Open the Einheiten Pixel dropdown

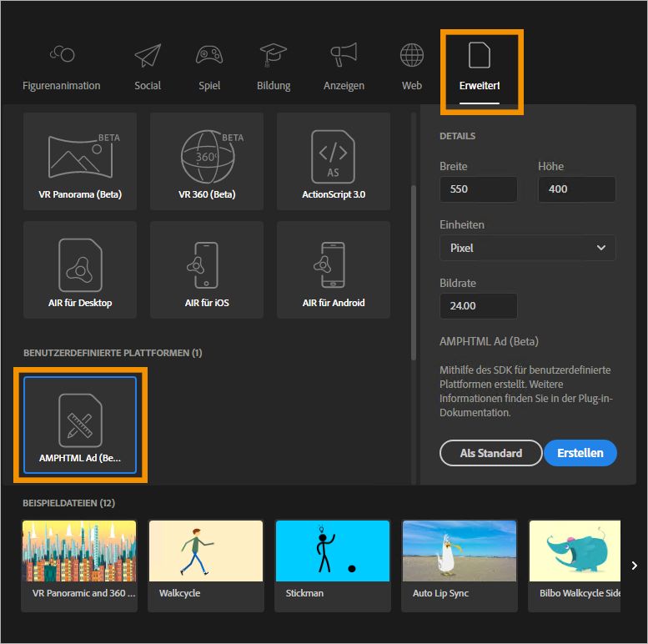coord(527,248)
